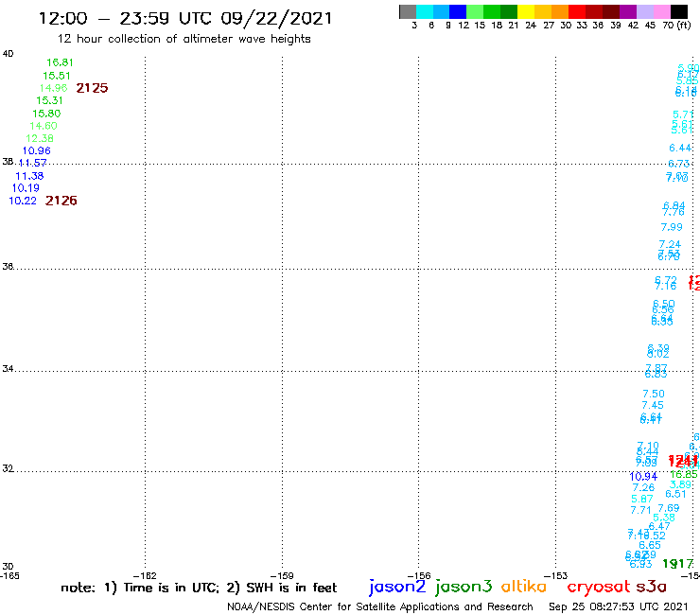The width and height of the screenshot is (700, 615).
Task: Select the 'jason2' satellite label
Action: (397, 587)
